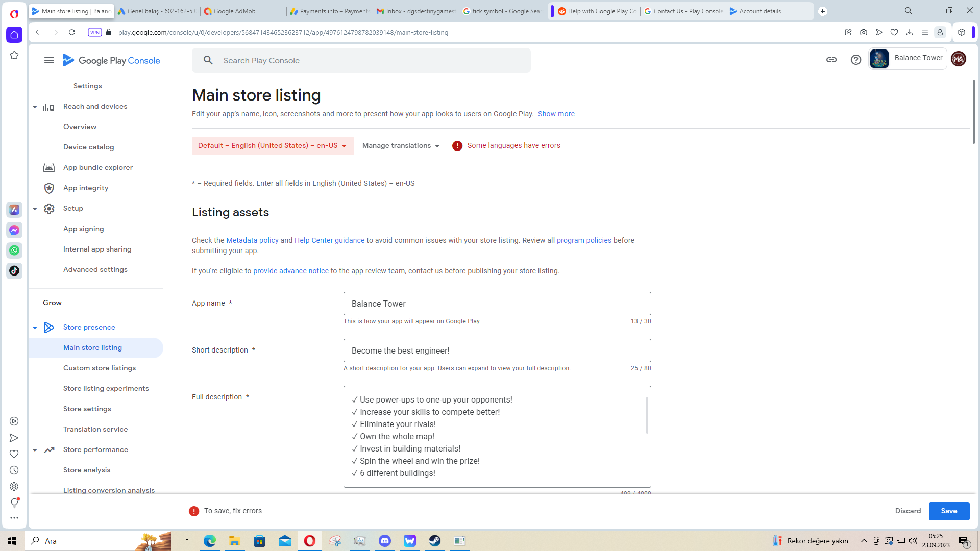Open Discord from Windows taskbar
This screenshot has height=551, width=980.
[385, 541]
